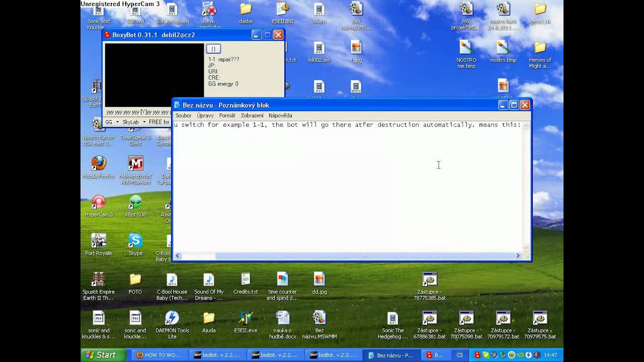Click the Notepad right scroll arrow
Image resolution: width=644 pixels, height=362 pixels.
click(x=518, y=256)
